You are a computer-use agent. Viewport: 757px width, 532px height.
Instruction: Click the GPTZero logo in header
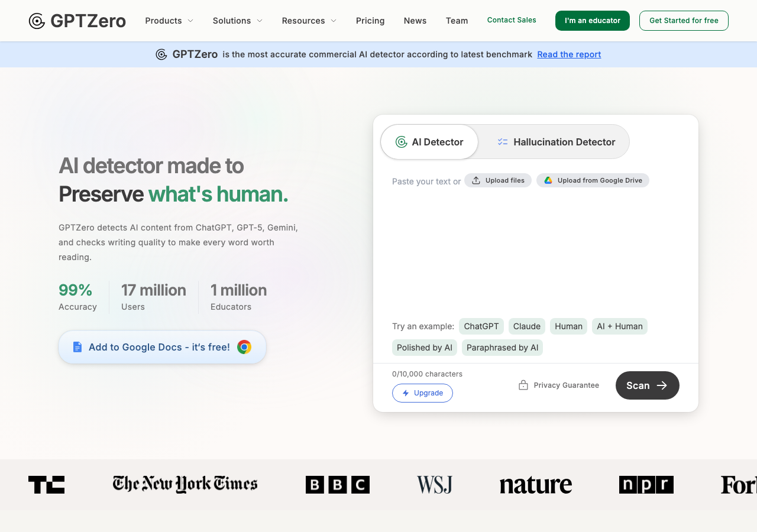[77, 21]
